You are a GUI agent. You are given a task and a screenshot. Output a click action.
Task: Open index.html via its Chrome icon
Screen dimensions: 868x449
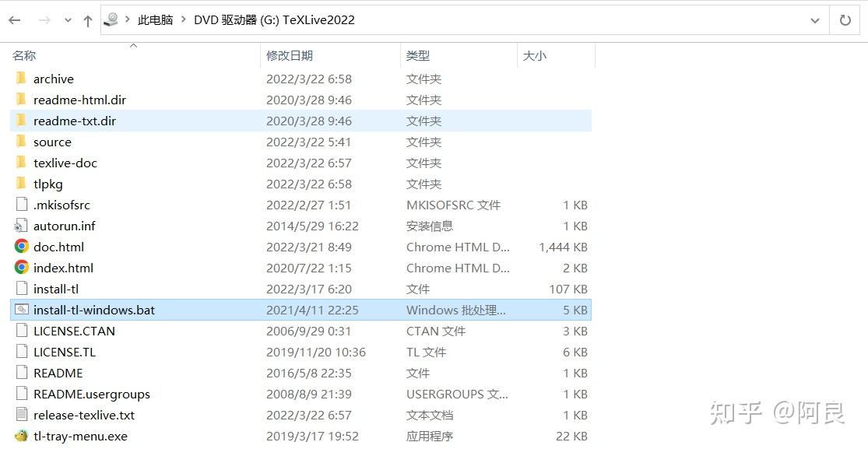(x=20, y=268)
